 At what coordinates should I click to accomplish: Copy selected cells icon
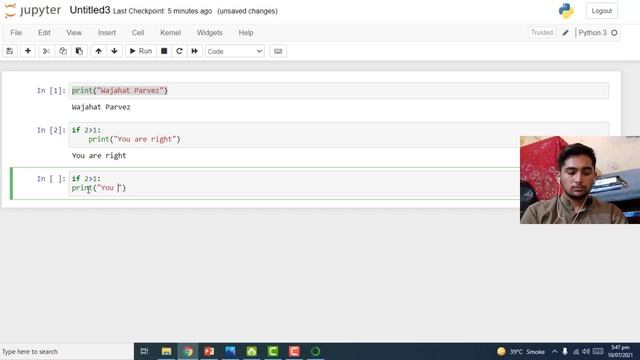[x=63, y=51]
